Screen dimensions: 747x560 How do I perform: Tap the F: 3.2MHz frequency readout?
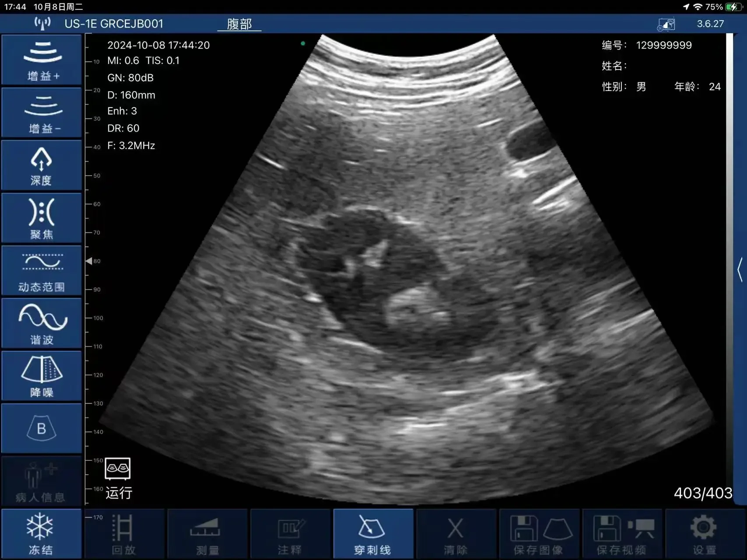[x=131, y=146]
